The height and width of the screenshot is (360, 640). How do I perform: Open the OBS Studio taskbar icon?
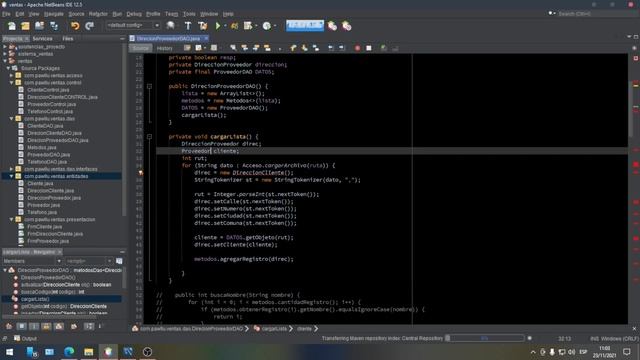click(x=147, y=351)
